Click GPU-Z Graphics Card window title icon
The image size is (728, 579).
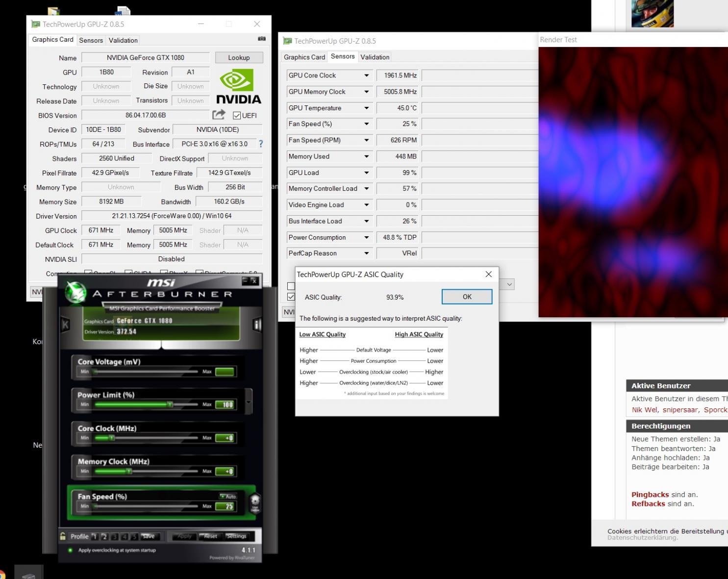click(x=35, y=24)
